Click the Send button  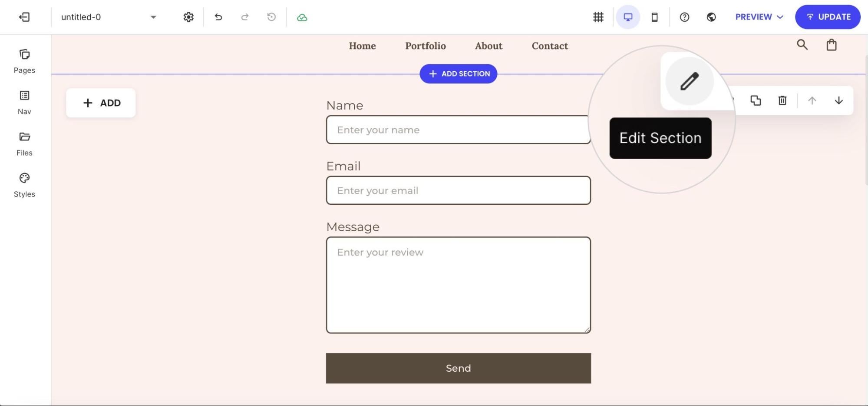tap(458, 368)
